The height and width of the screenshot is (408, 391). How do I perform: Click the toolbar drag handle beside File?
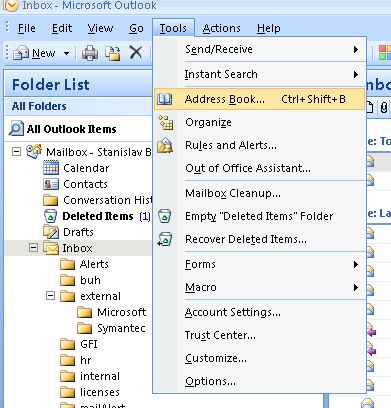pos(8,28)
